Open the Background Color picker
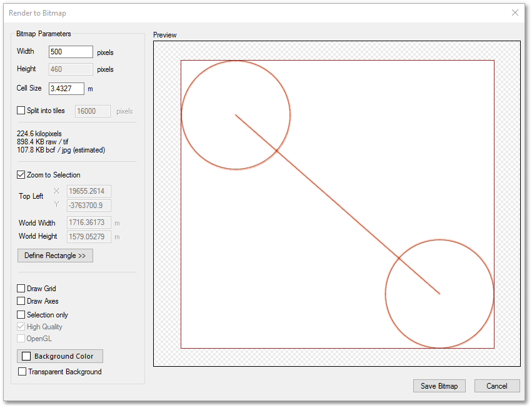The width and height of the screenshot is (532, 408). 60,356
